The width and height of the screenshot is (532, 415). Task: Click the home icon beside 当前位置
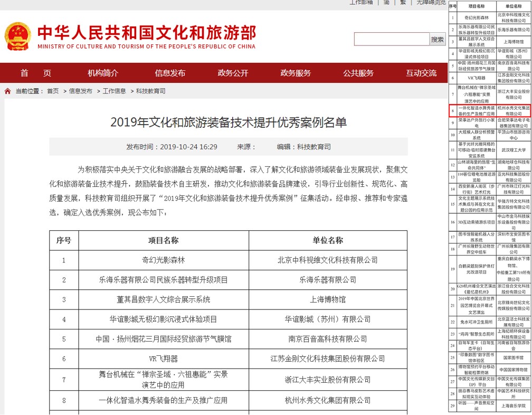coord(8,91)
